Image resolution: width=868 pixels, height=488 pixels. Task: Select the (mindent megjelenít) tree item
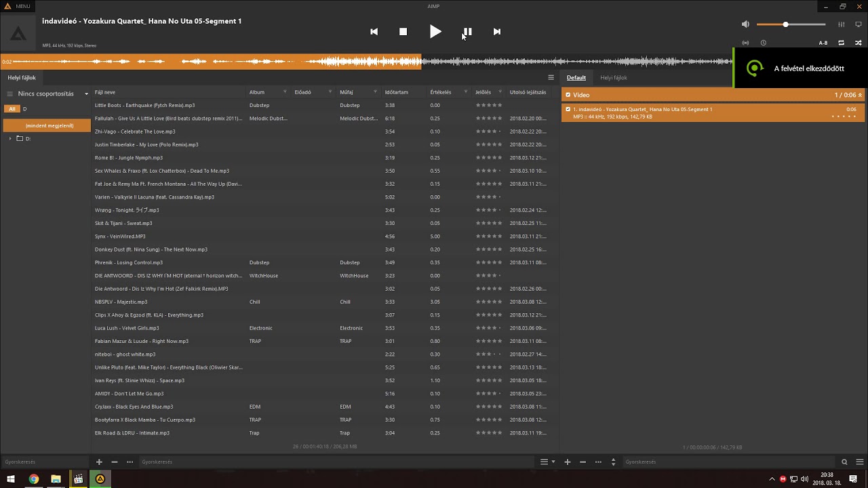point(47,125)
